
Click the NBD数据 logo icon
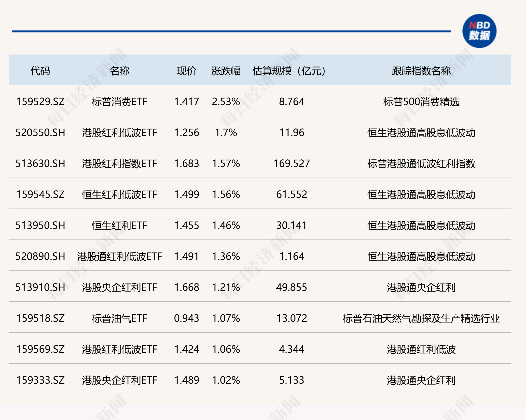(x=479, y=31)
